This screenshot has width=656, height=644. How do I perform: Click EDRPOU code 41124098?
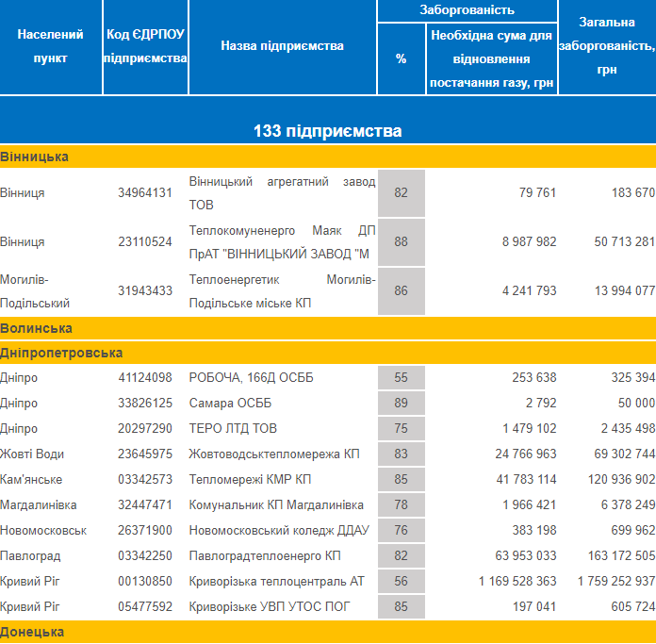[145, 378]
